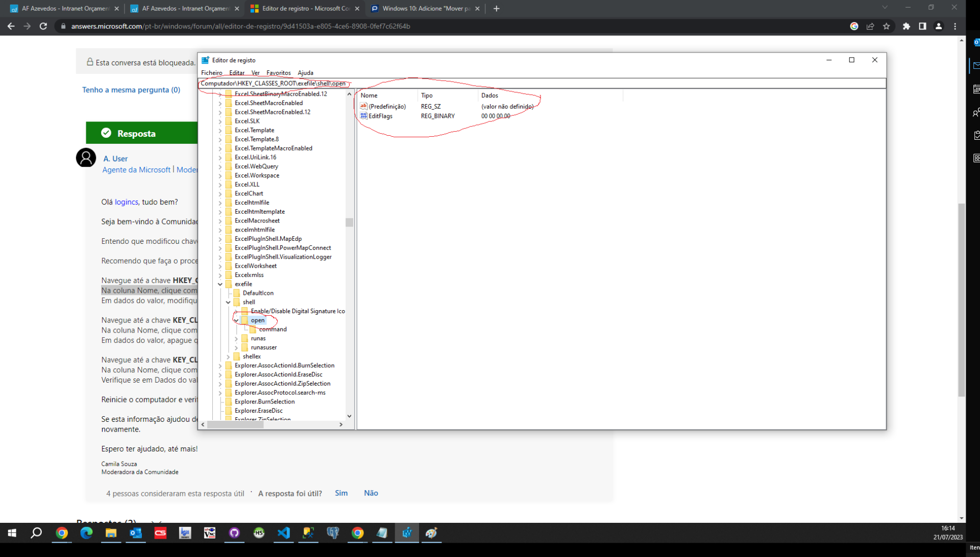
Task: Select the command registry subkey
Action: pyautogui.click(x=273, y=330)
